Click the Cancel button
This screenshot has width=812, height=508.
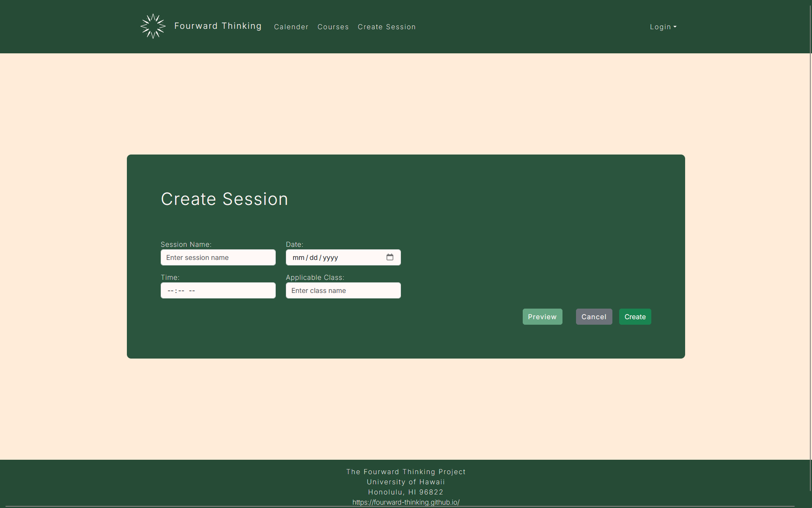click(594, 317)
